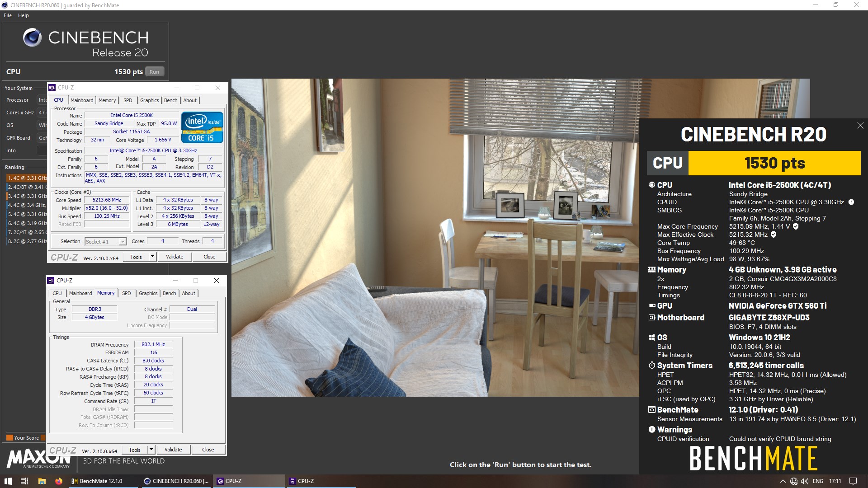Click the Multiplier x52.0 field
The image size is (868, 488).
pos(107,208)
